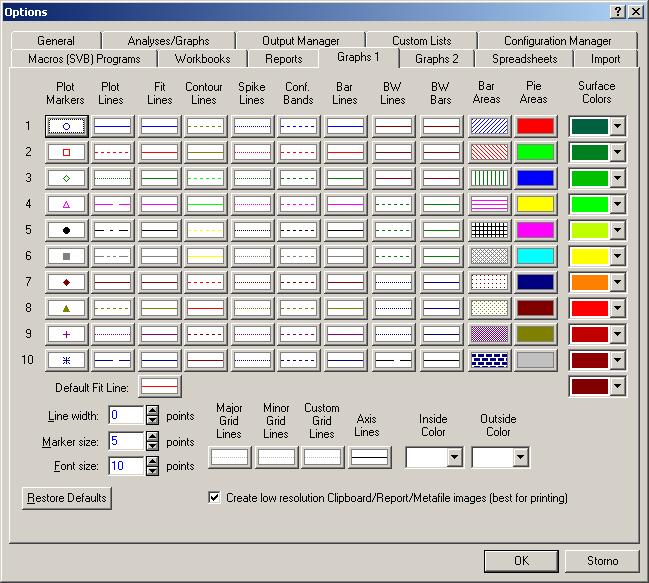Open the Major Grid Lines style button

coord(230,457)
